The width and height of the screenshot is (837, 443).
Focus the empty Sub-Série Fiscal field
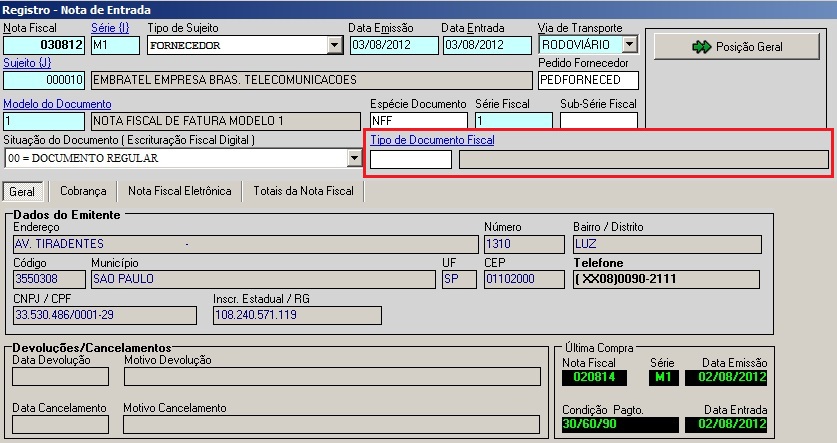coord(598,121)
